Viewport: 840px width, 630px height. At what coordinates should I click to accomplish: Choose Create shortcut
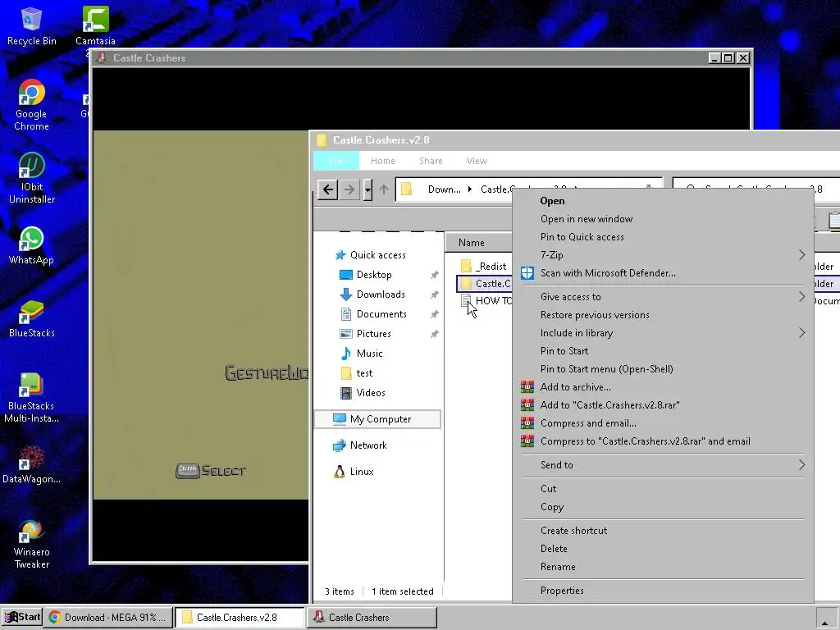[x=663, y=531]
